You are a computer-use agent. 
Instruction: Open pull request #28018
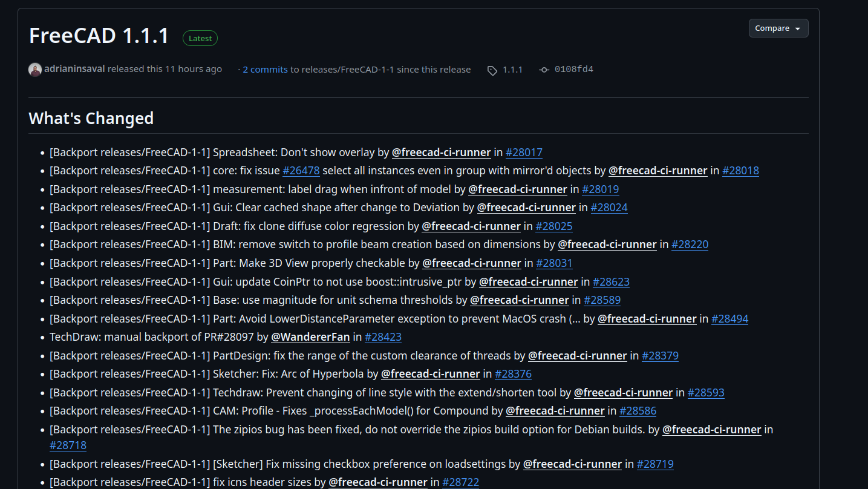pos(740,171)
